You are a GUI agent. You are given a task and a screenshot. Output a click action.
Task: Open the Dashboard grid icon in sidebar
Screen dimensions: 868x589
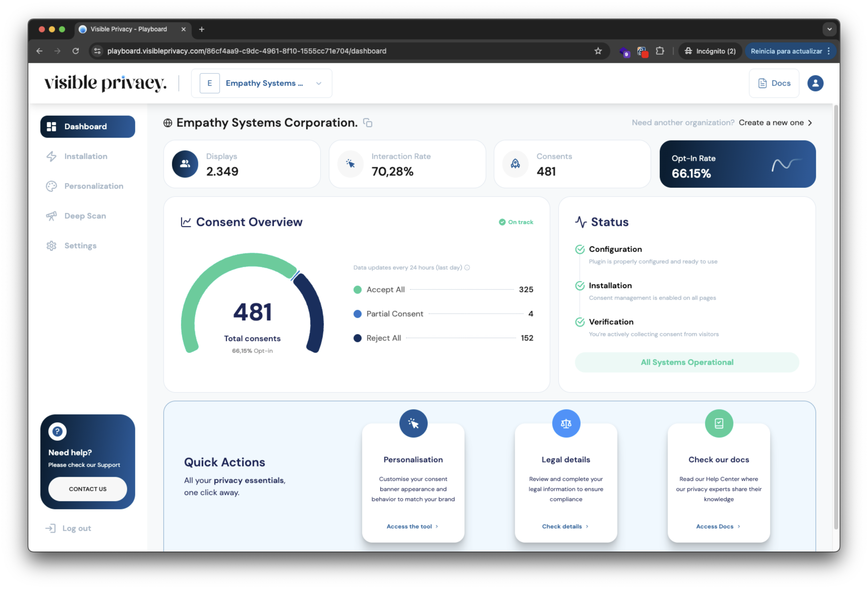click(x=52, y=126)
